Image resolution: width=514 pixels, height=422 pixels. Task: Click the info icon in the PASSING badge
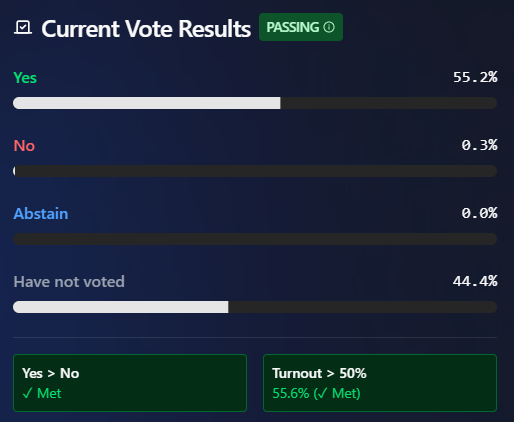pyautogui.click(x=329, y=27)
